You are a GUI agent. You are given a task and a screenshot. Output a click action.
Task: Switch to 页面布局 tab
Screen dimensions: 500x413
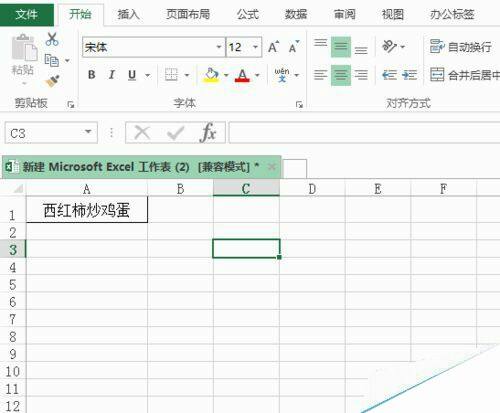(x=188, y=14)
